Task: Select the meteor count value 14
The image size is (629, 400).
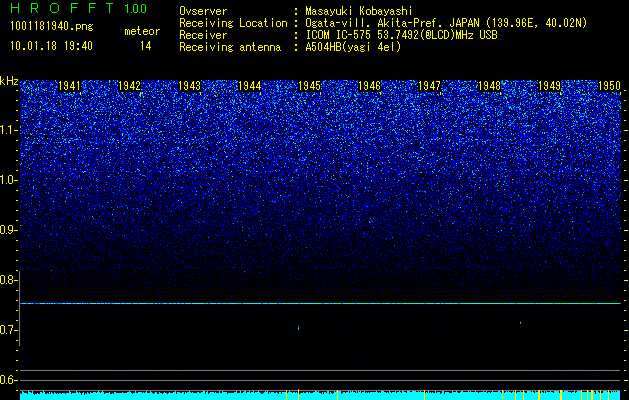Action: 146,46
